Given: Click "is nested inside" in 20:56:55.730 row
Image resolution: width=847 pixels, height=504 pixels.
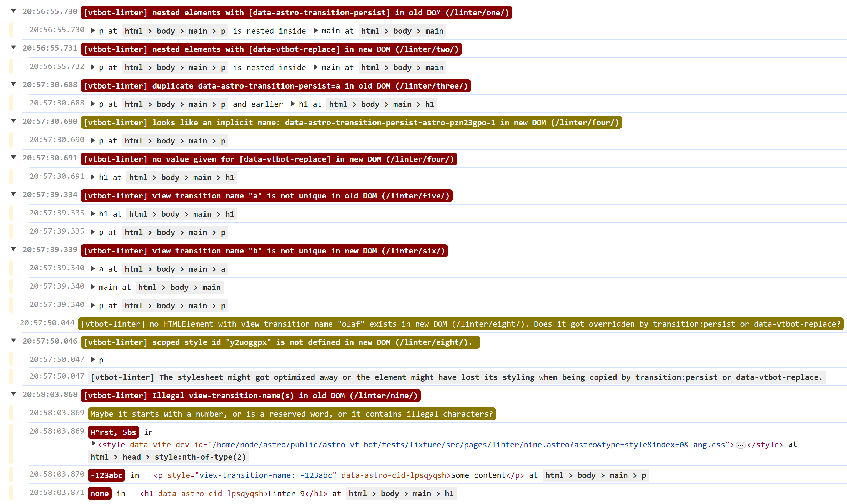Looking at the screenshot, I should pos(269,31).
